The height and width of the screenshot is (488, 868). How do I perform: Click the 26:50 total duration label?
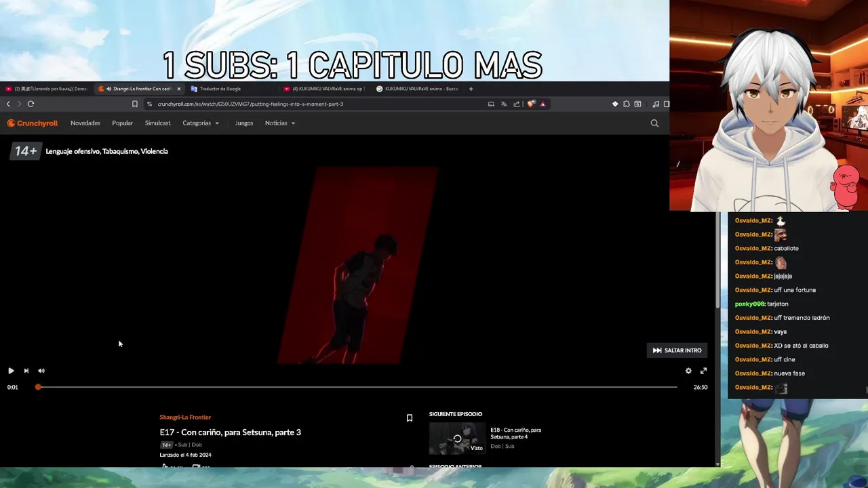coord(701,387)
